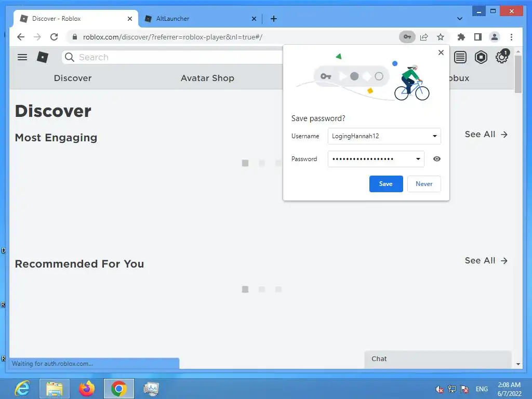Click See All for Recommended For You
This screenshot has width=532, height=399.
pos(486,261)
